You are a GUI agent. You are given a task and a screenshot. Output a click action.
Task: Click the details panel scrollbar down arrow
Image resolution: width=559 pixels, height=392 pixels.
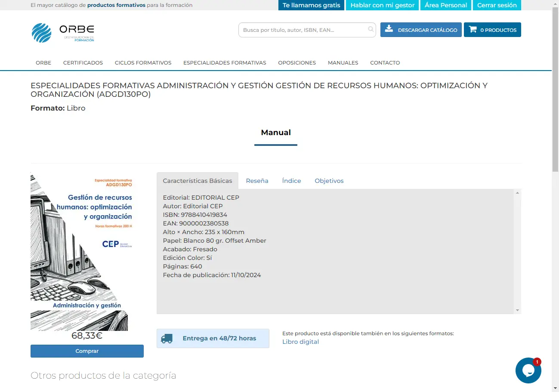(517, 310)
